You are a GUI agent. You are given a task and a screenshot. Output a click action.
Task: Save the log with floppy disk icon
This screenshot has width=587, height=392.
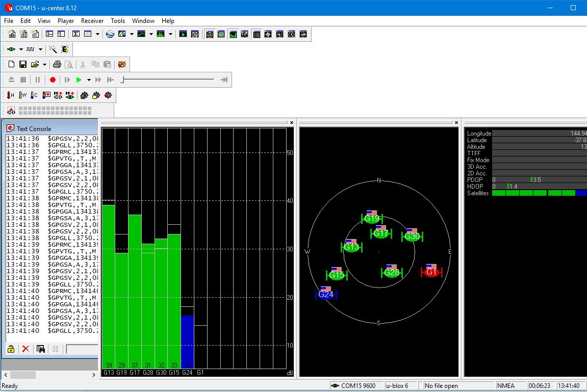23,64
